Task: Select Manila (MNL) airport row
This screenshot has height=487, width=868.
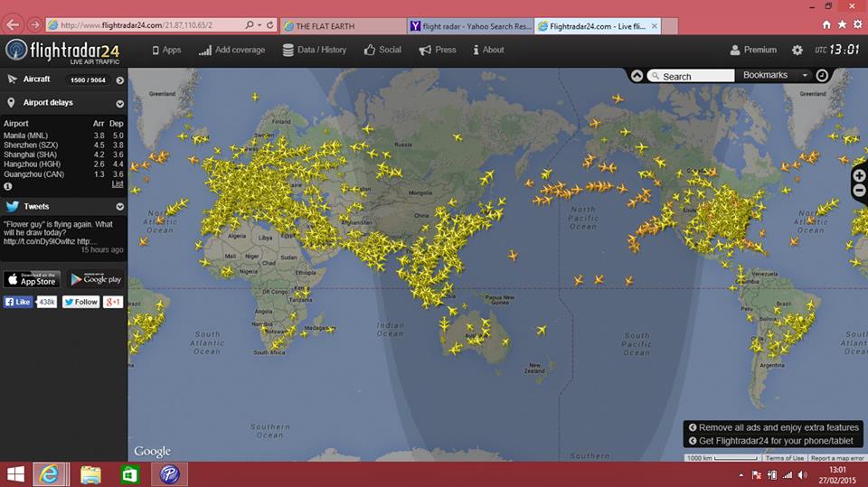Action: click(x=63, y=135)
